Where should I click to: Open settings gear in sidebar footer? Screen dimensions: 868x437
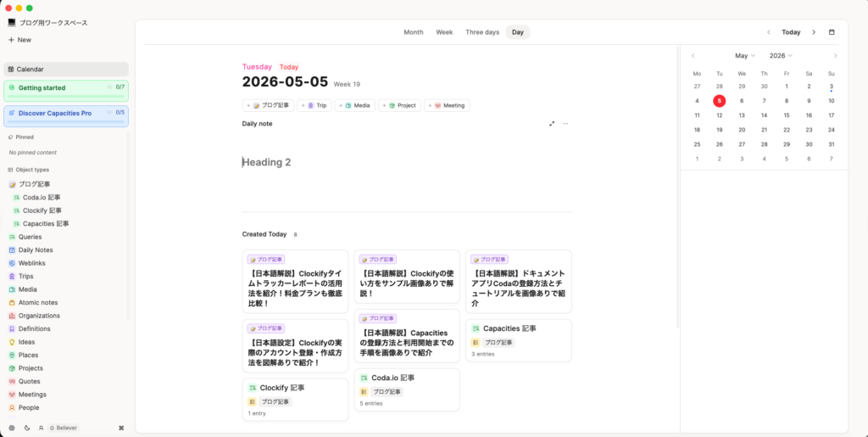click(x=12, y=428)
